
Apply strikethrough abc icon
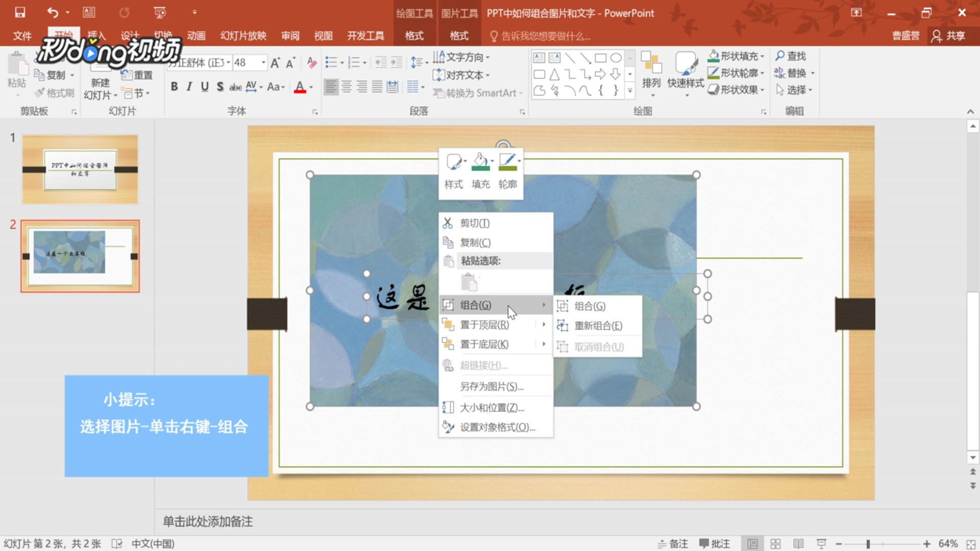pos(235,87)
